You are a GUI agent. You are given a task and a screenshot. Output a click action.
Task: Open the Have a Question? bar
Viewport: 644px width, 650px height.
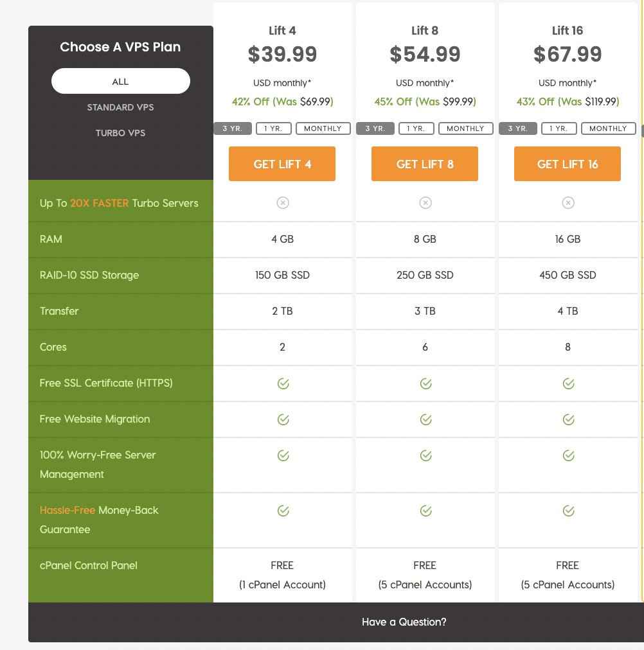(336, 622)
